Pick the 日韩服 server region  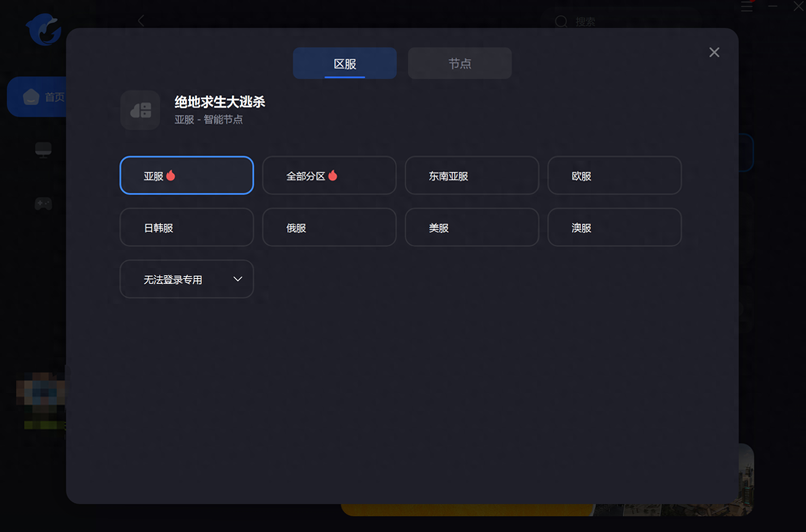[187, 227]
